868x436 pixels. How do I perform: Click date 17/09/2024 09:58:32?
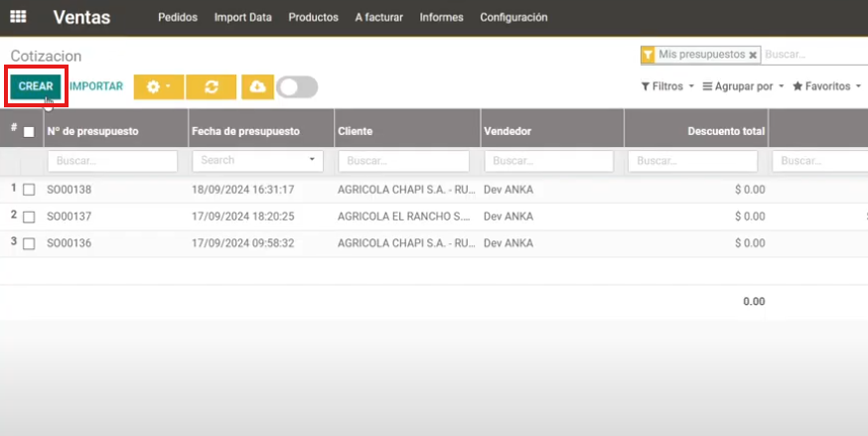[243, 243]
